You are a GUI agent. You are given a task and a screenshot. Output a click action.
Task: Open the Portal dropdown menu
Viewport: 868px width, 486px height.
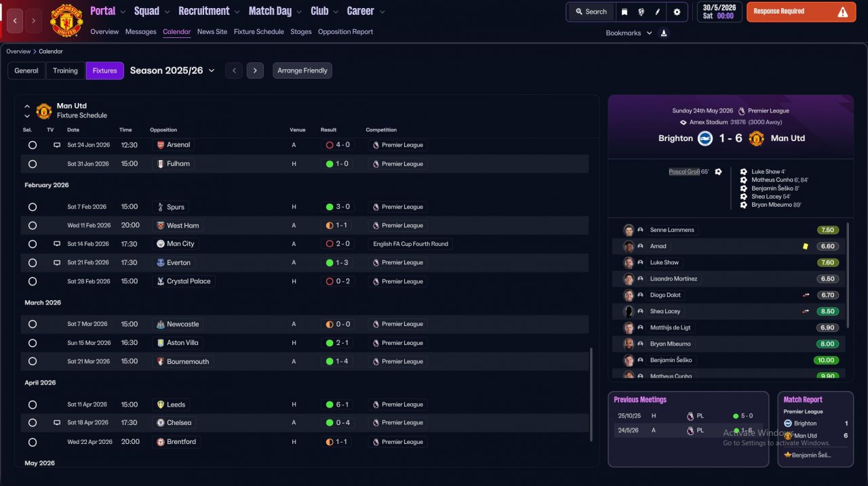[x=108, y=11]
